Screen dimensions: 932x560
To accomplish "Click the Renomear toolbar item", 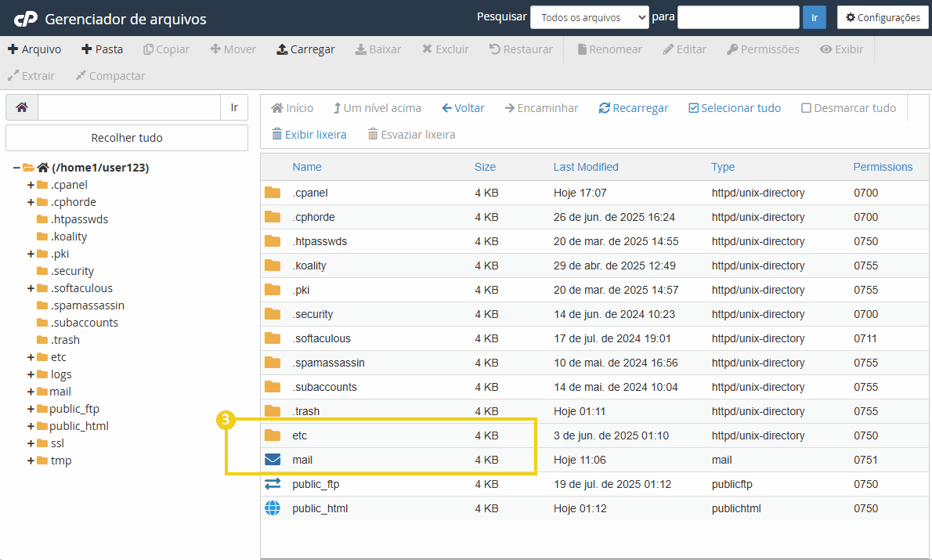I will click(610, 49).
